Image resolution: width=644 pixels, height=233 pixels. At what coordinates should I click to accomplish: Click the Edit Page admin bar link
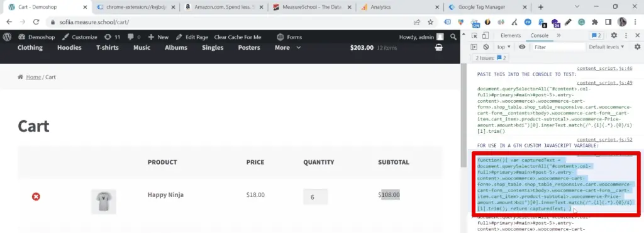click(192, 37)
